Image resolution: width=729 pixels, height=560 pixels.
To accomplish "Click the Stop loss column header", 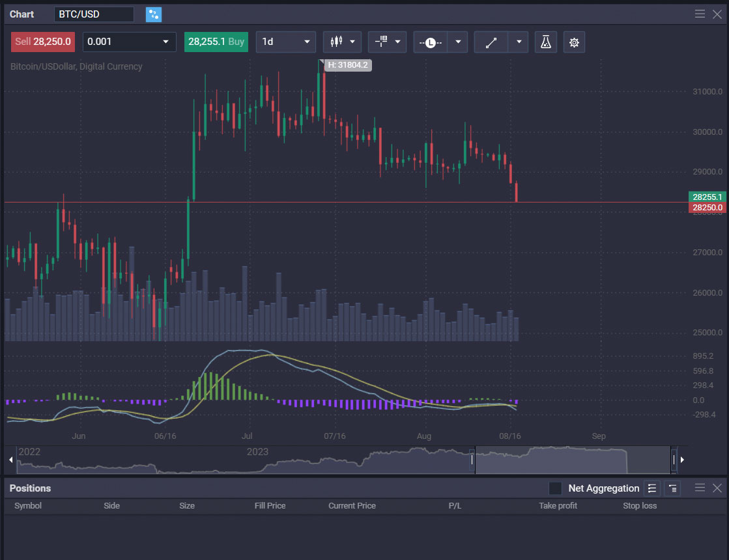I will pyautogui.click(x=640, y=505).
